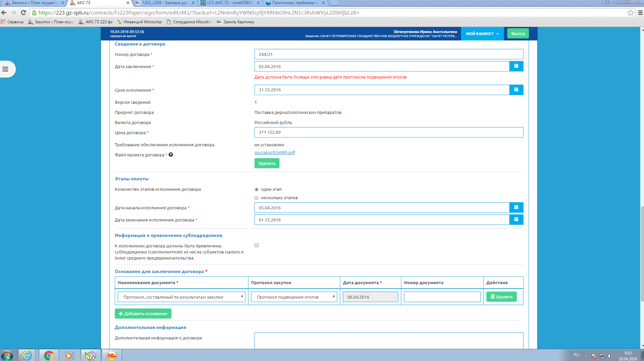Click the Дата начала исполнения договора field

point(382,208)
